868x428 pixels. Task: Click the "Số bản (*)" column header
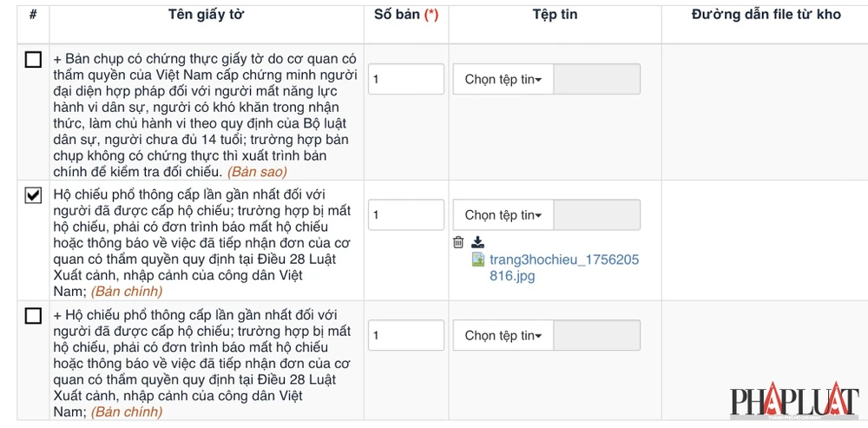[x=406, y=15]
